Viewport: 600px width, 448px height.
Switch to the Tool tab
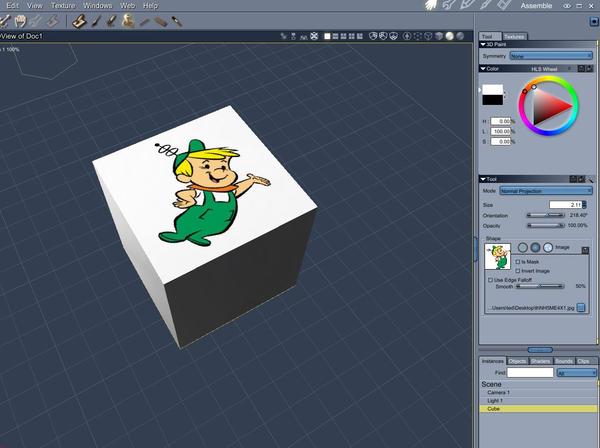489,36
